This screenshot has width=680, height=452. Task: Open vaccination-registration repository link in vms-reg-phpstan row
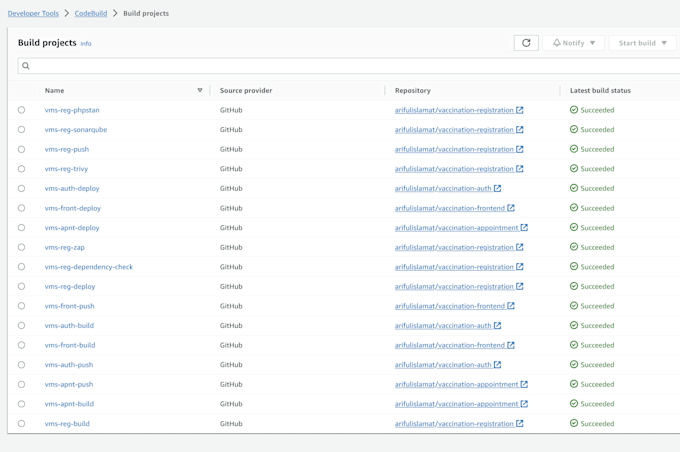click(x=454, y=110)
